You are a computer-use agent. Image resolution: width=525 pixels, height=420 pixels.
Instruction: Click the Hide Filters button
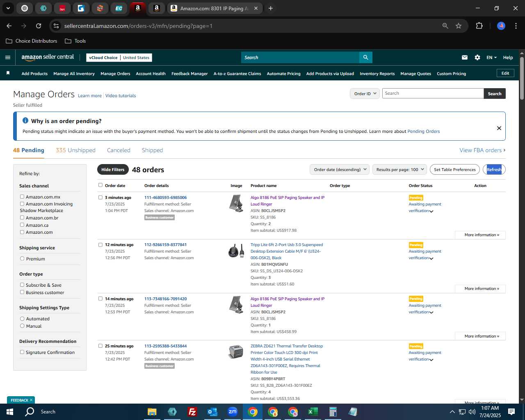tap(113, 169)
